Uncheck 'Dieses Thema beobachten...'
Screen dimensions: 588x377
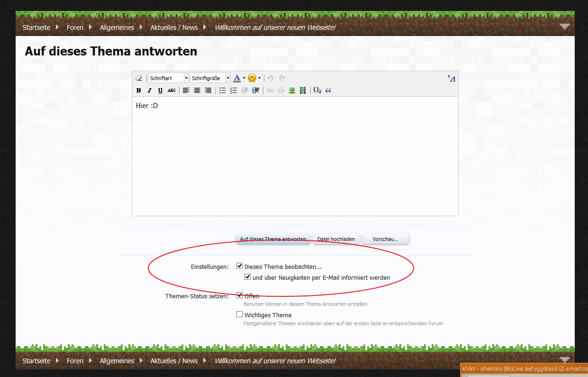pyautogui.click(x=240, y=266)
